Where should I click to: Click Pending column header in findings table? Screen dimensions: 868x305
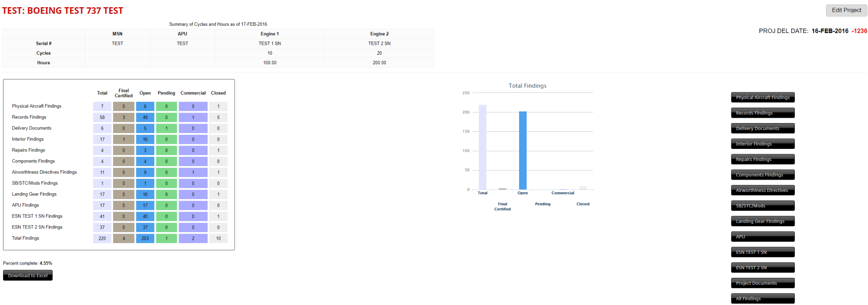tap(166, 93)
